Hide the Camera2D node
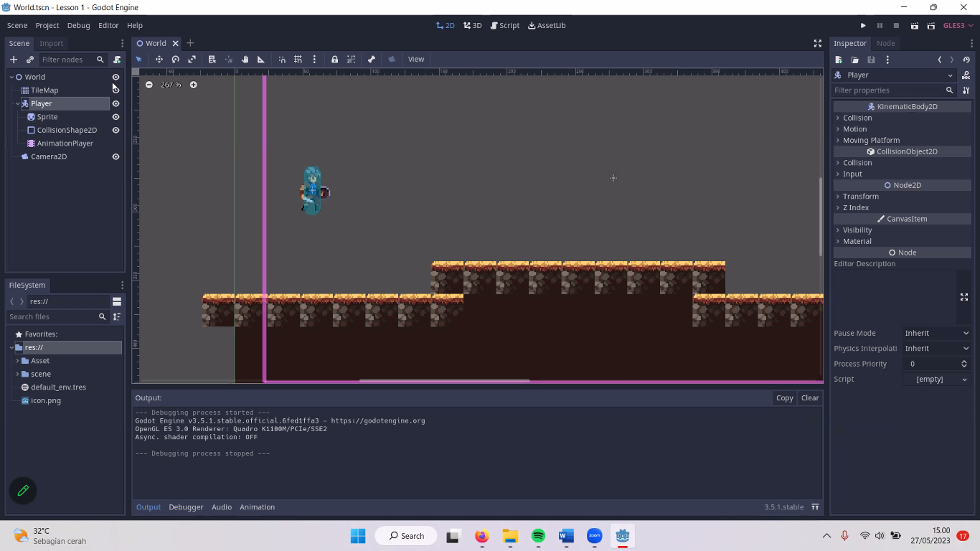980x551 pixels. point(116,156)
